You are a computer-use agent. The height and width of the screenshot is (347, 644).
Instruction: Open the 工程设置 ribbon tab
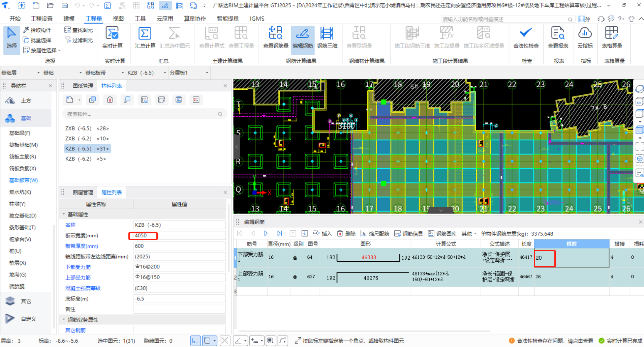pos(42,19)
